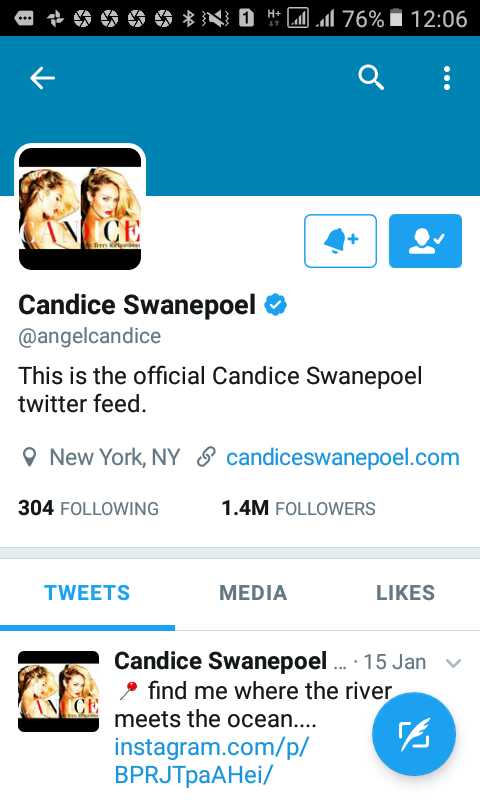Tap the New York, NY location pin
The image size is (480, 800).
coord(30,457)
